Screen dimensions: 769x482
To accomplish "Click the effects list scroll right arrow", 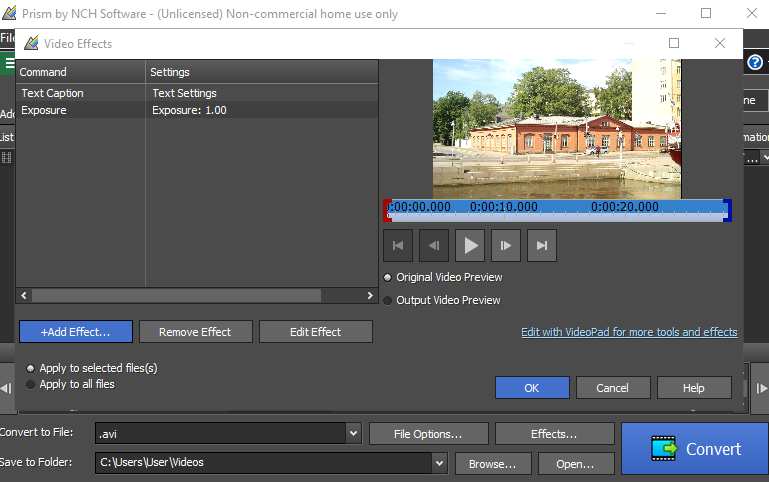I will point(370,295).
